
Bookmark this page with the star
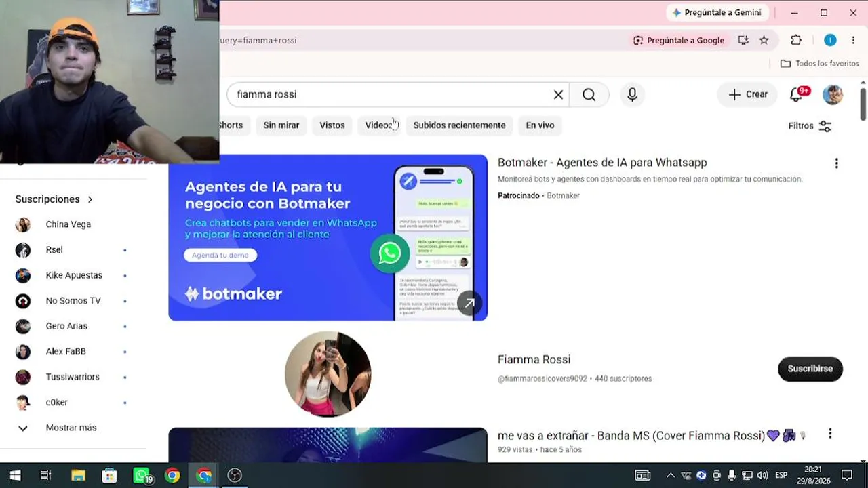[x=764, y=40]
